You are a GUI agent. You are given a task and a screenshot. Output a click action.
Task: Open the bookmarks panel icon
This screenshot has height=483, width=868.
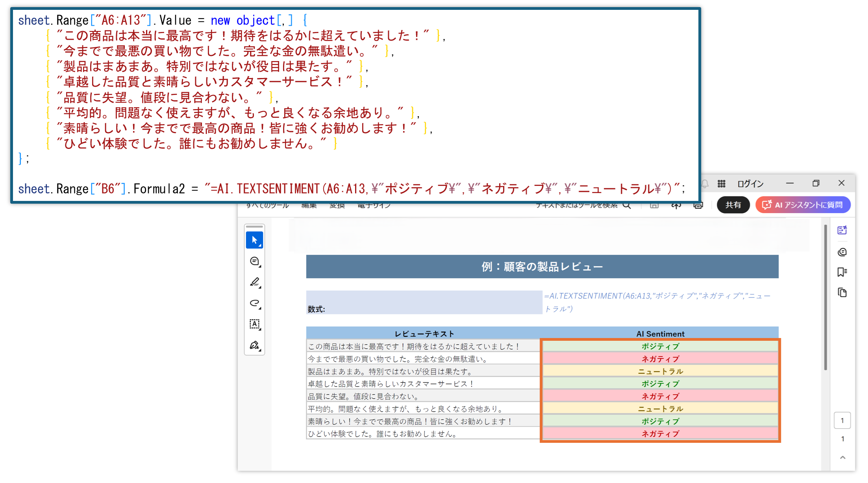point(842,272)
